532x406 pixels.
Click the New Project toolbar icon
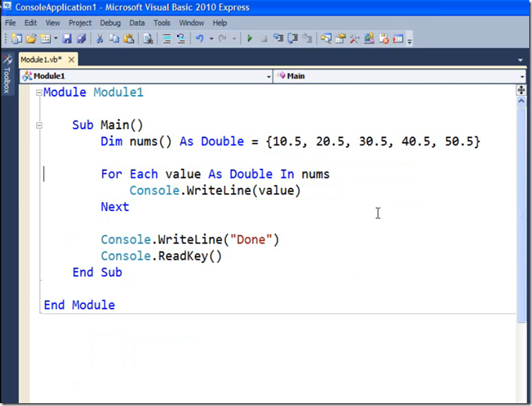coord(16,39)
